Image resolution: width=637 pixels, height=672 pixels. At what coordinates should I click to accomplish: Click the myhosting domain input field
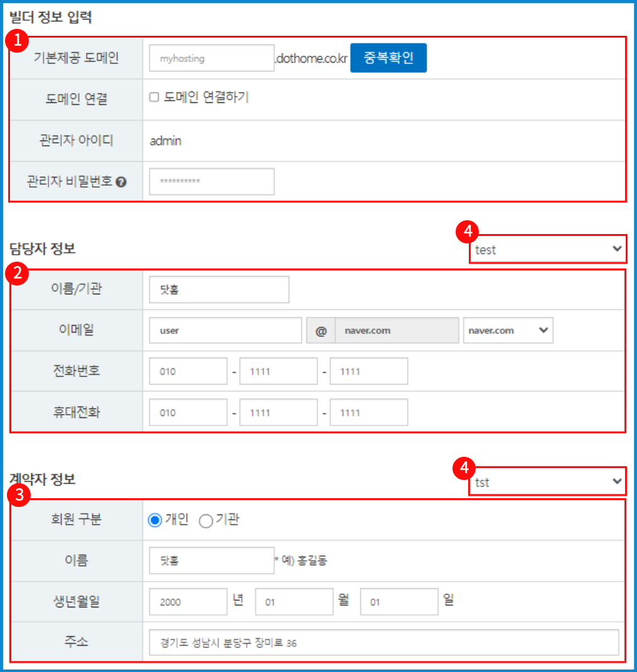point(211,58)
